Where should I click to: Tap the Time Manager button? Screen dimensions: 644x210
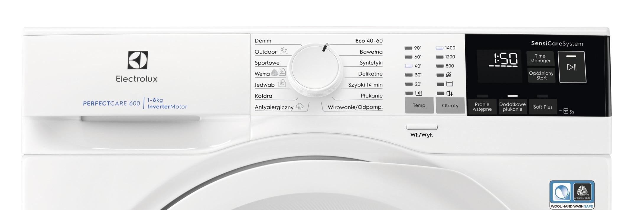[540, 58]
